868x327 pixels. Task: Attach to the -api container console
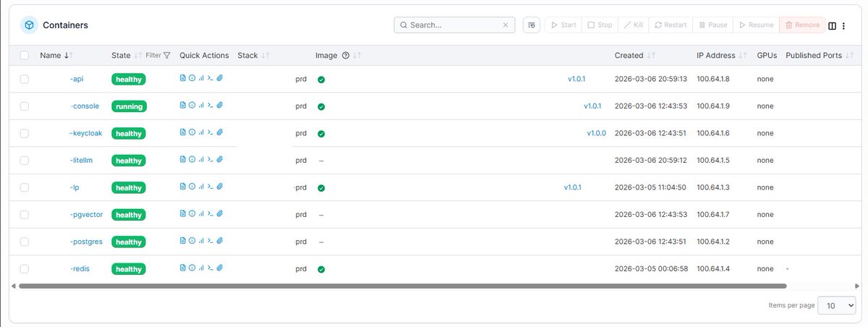220,78
